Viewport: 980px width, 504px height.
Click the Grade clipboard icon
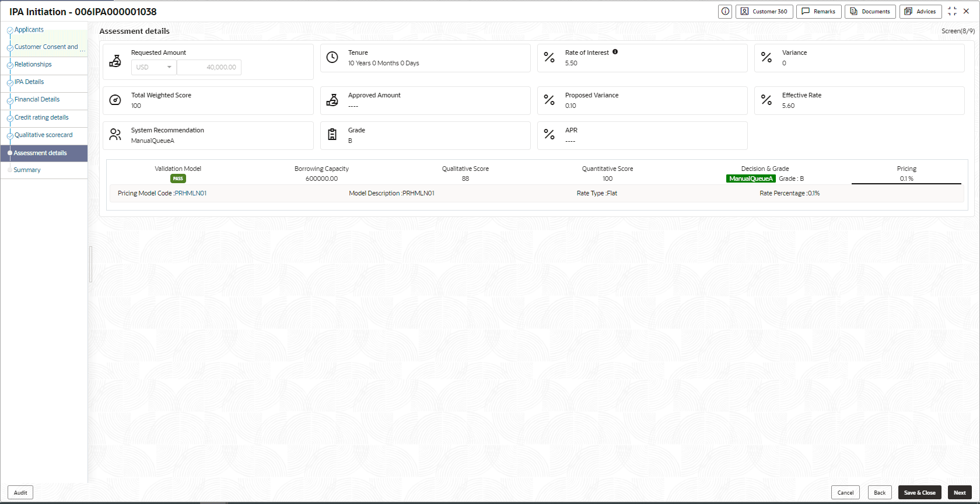(332, 135)
